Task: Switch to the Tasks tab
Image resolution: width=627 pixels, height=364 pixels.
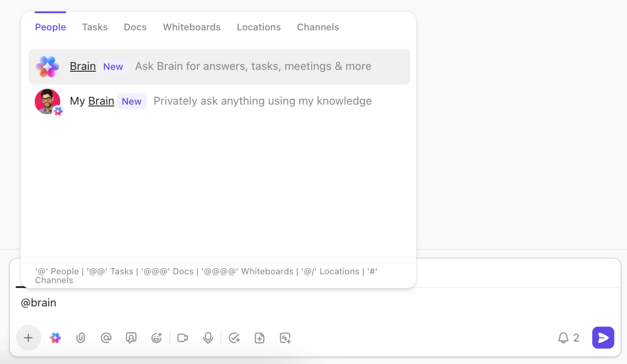Action: click(x=94, y=27)
